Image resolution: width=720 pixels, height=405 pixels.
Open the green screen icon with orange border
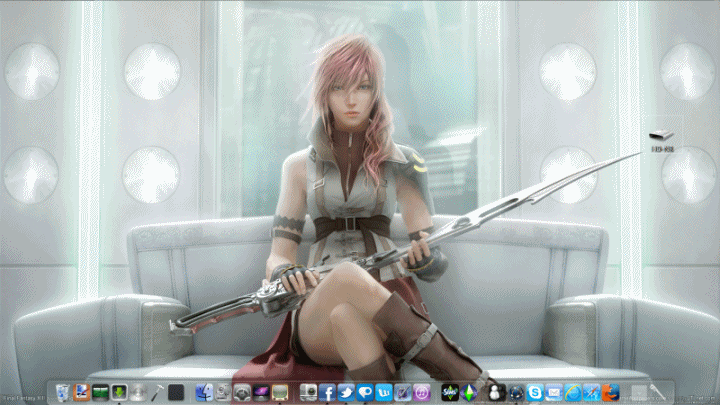(280, 393)
